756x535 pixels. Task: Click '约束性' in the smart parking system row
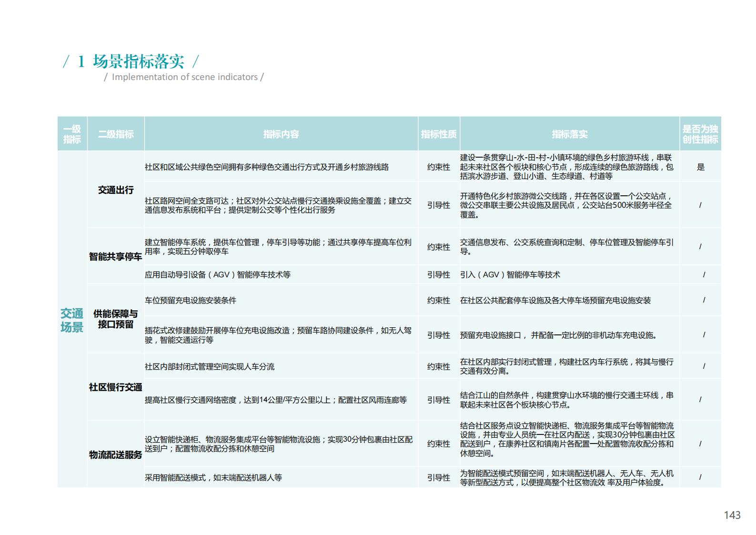point(439,247)
